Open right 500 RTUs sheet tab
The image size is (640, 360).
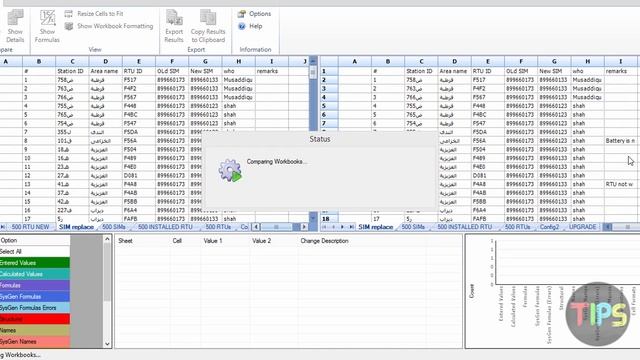tap(518, 227)
